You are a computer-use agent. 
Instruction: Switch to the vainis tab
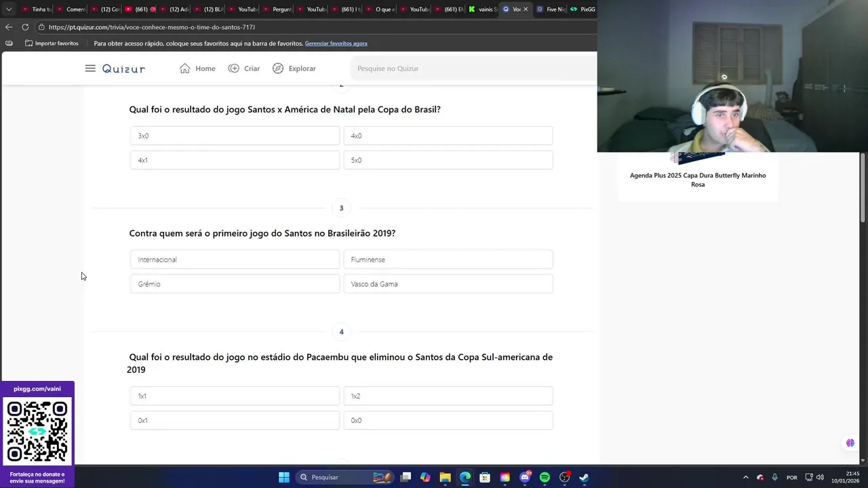483,9
